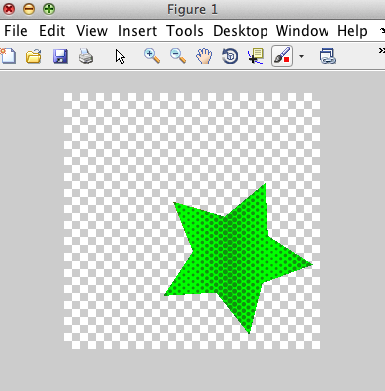
Task: Activate the Zoom In magnifier tool
Action: point(152,56)
